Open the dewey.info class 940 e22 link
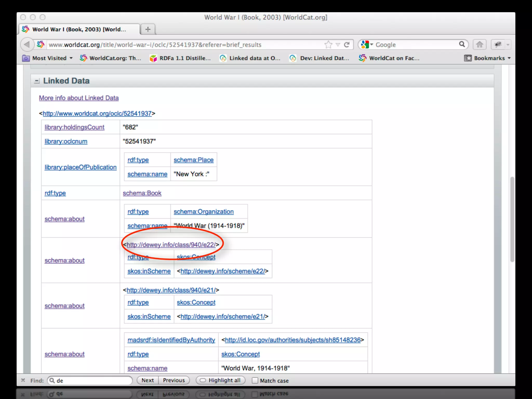The image size is (532, 399). (x=171, y=245)
